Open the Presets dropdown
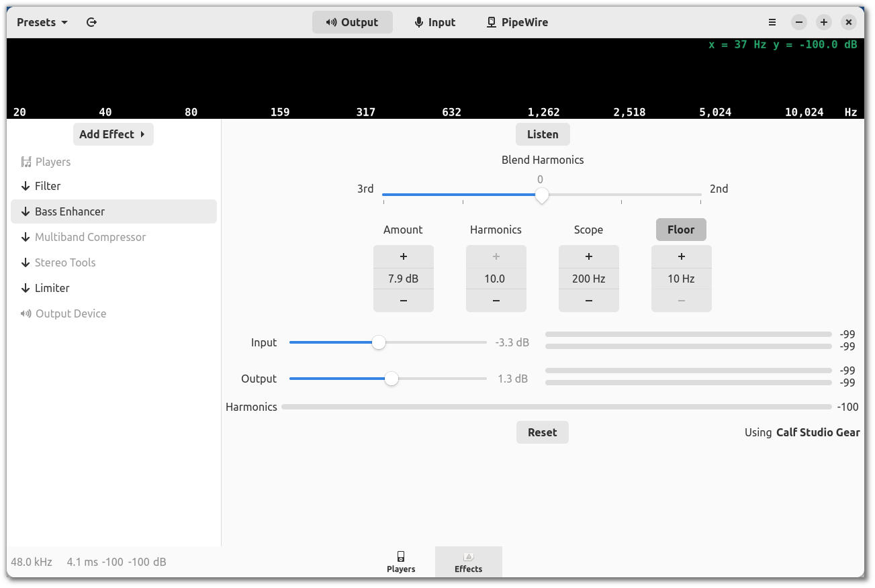The height and width of the screenshot is (588, 875). 42,22
